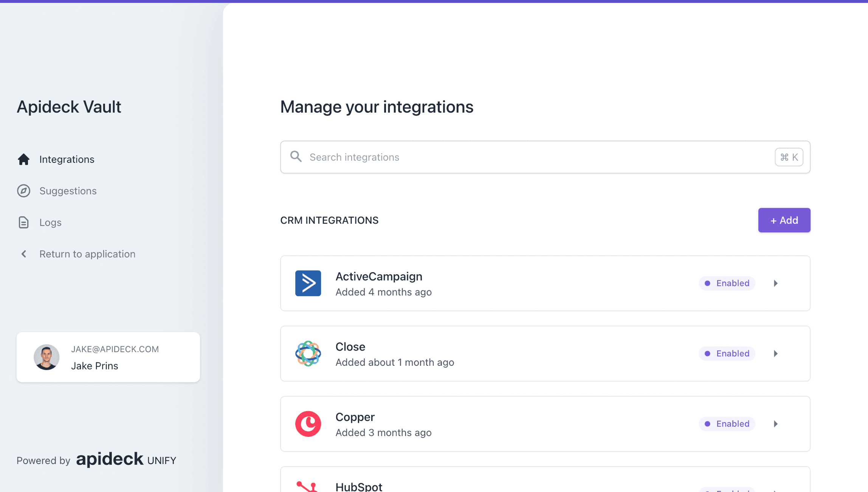Click the Enabled badge for ActiveCampaign

coord(727,283)
